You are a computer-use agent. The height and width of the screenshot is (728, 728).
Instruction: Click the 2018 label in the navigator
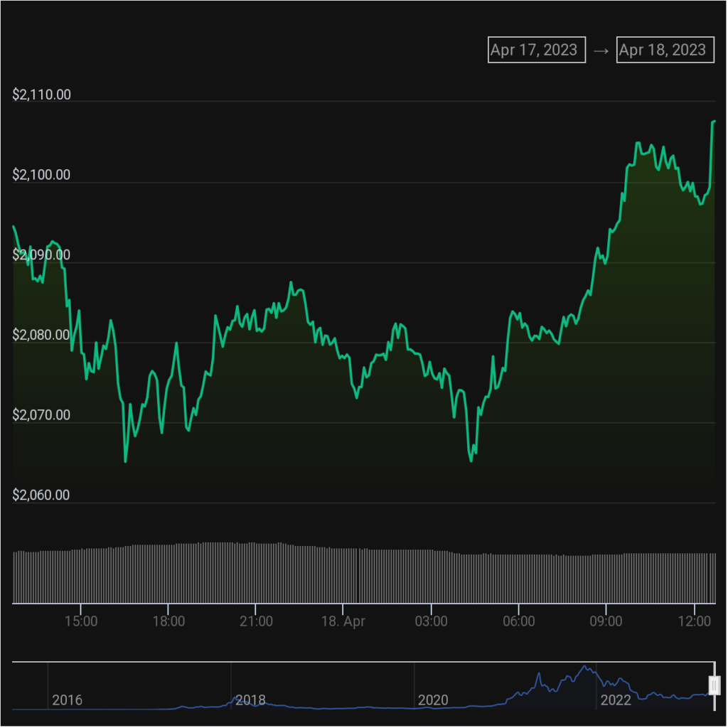click(x=250, y=700)
